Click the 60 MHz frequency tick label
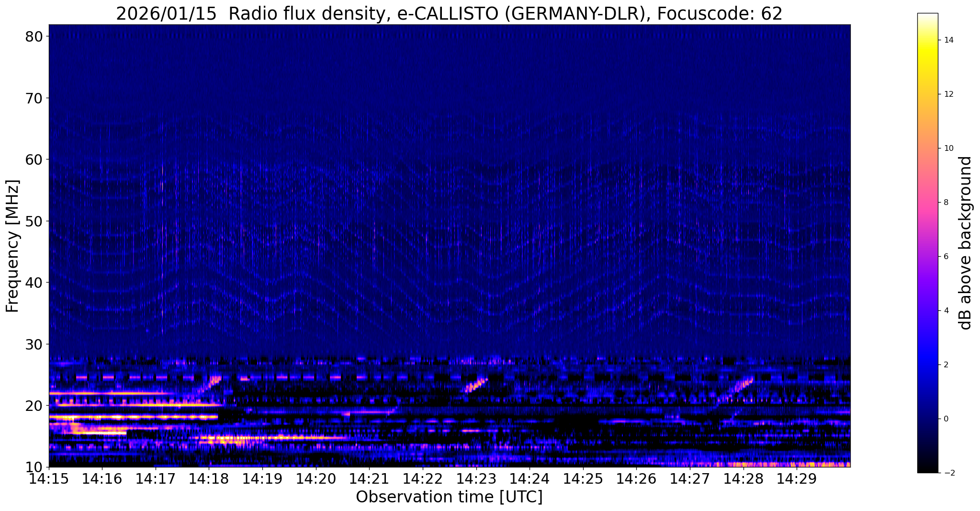 coord(34,159)
